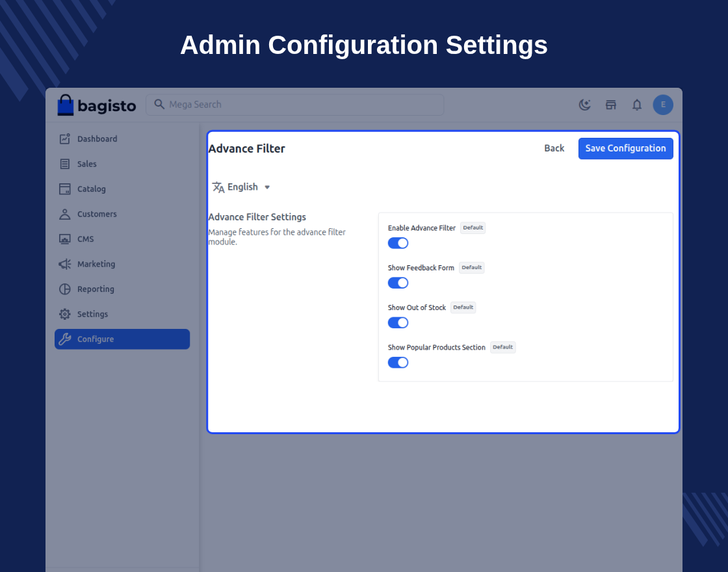Click the Catalog icon in sidebar
The image size is (728, 572).
tap(64, 189)
